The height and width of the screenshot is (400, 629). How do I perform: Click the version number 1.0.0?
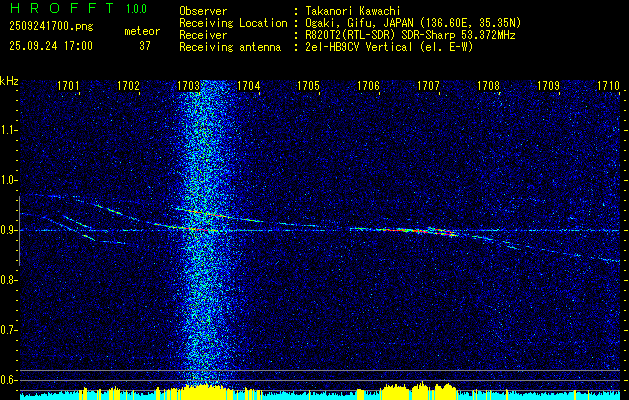(136, 9)
